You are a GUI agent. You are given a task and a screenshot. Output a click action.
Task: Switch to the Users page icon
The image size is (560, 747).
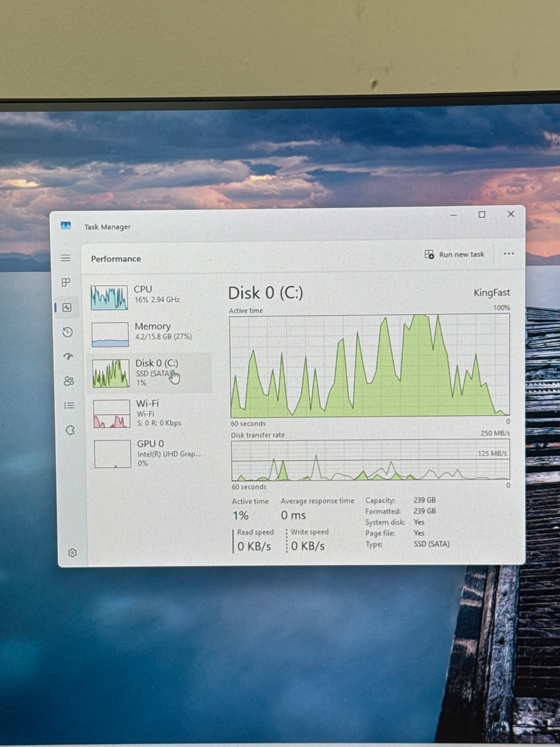(x=68, y=381)
